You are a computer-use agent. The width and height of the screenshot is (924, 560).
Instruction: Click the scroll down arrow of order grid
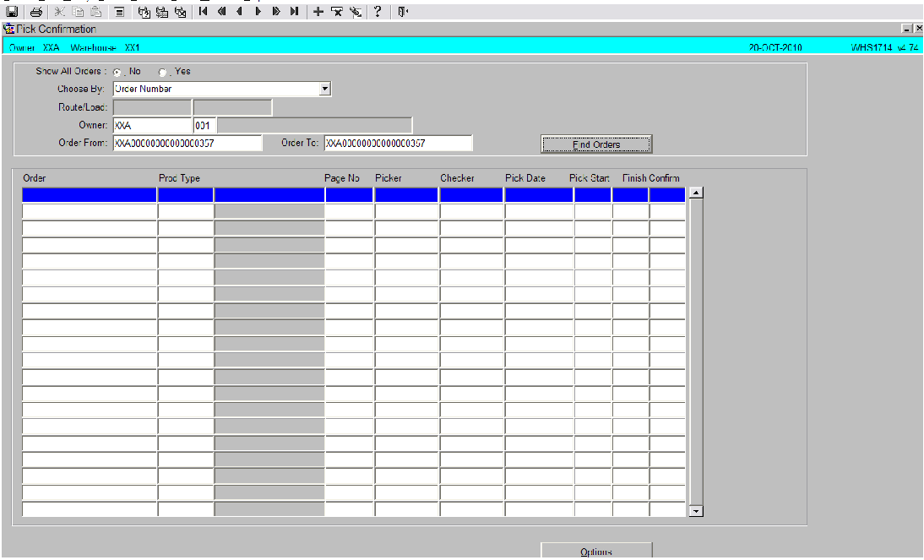(x=696, y=511)
